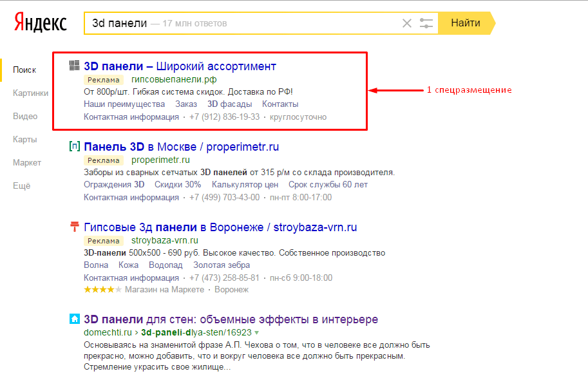Open the 'Волна' sitelink
The height and width of the screenshot is (378, 588).
pyautogui.click(x=96, y=265)
